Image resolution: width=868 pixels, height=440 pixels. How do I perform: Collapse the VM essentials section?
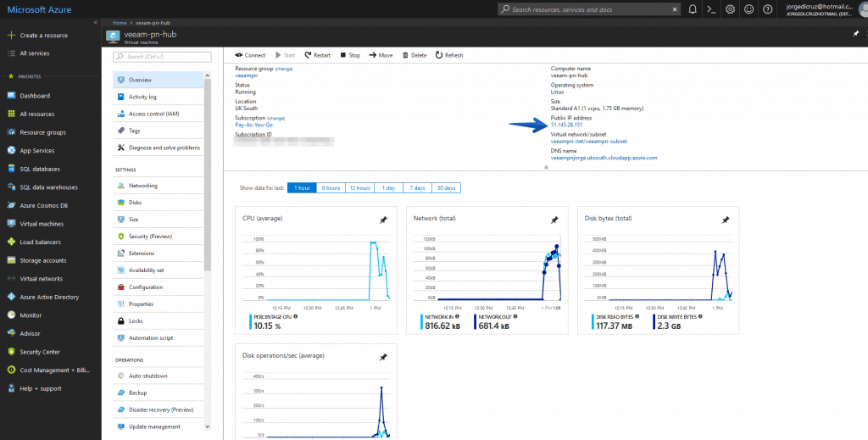pos(545,168)
